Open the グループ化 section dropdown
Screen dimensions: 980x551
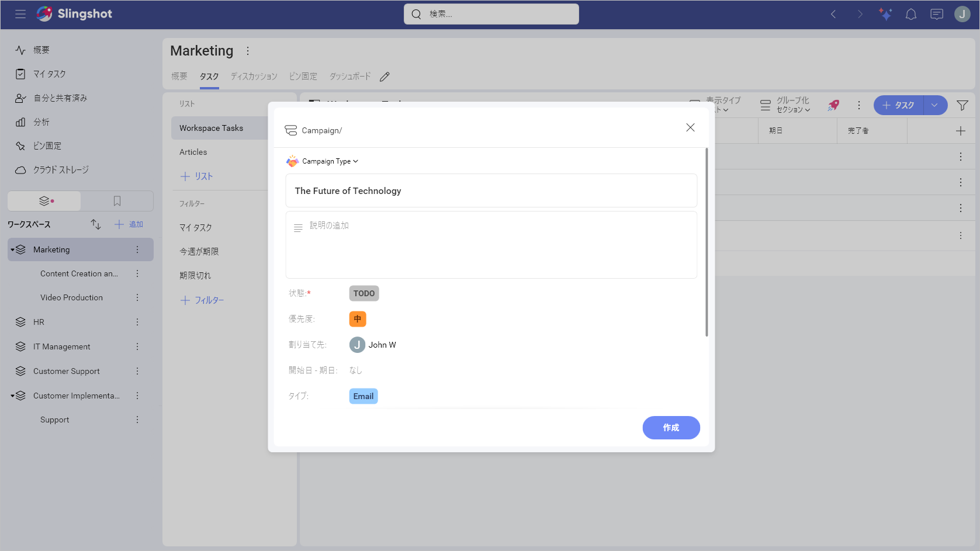[785, 105]
